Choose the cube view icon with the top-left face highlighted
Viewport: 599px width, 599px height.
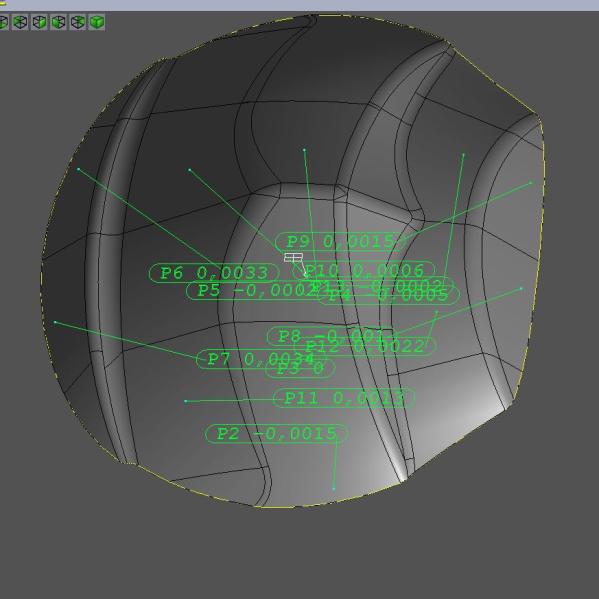20,22
